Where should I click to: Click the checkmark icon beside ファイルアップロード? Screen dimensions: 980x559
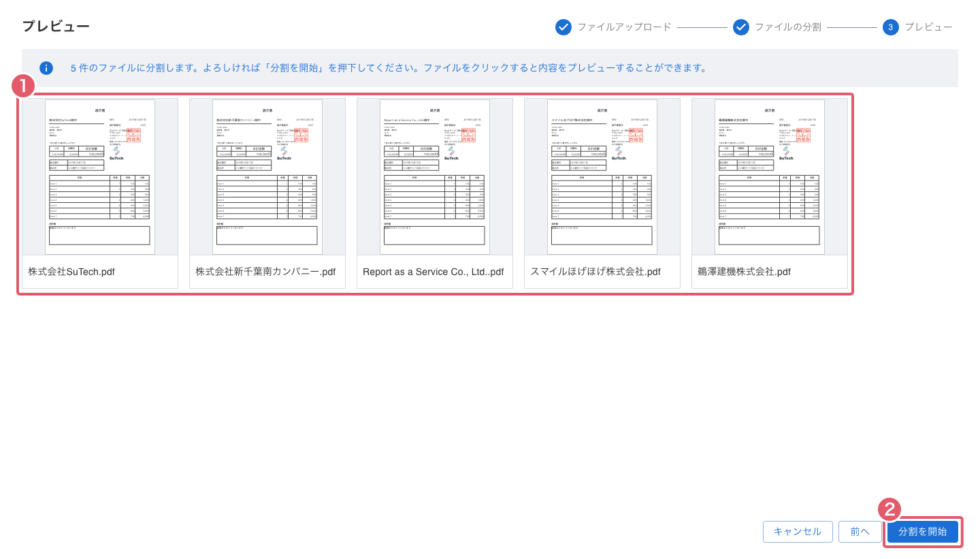(x=563, y=27)
